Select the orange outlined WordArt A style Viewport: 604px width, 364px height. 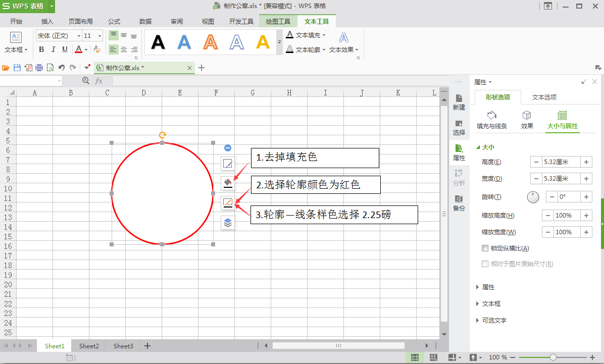coord(210,42)
